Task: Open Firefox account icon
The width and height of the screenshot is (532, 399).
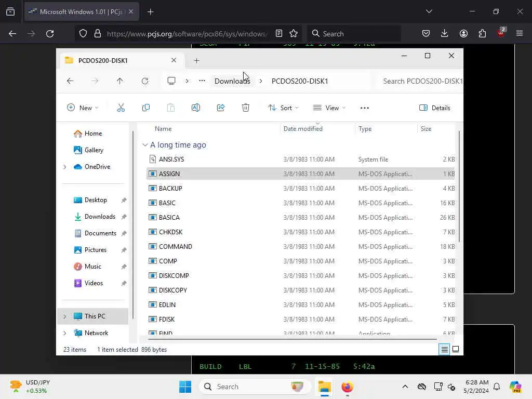Action: pyautogui.click(x=463, y=33)
